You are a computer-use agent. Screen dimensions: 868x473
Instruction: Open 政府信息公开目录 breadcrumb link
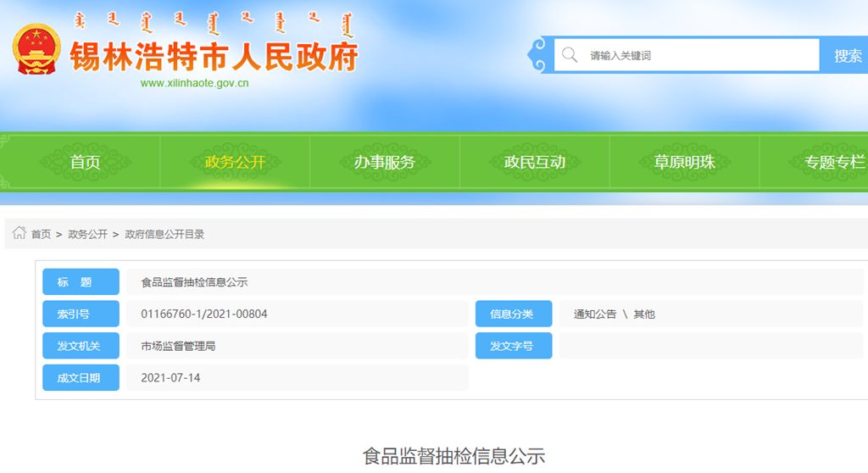(164, 234)
